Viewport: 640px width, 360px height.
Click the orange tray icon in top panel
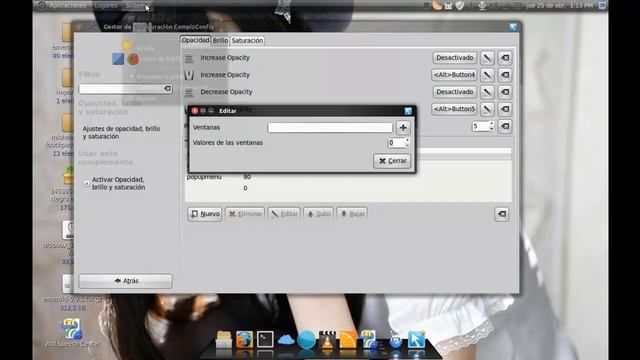point(437,5)
